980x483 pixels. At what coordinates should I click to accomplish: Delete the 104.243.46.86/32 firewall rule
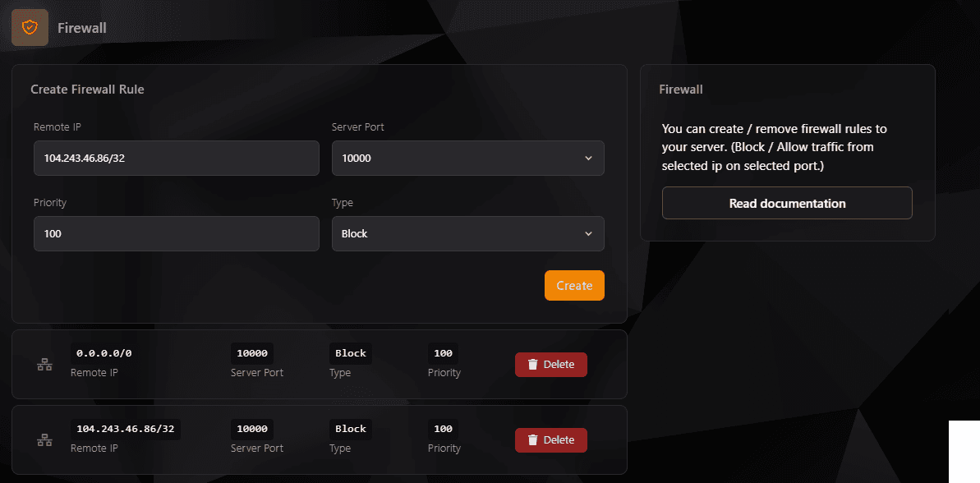coord(550,440)
